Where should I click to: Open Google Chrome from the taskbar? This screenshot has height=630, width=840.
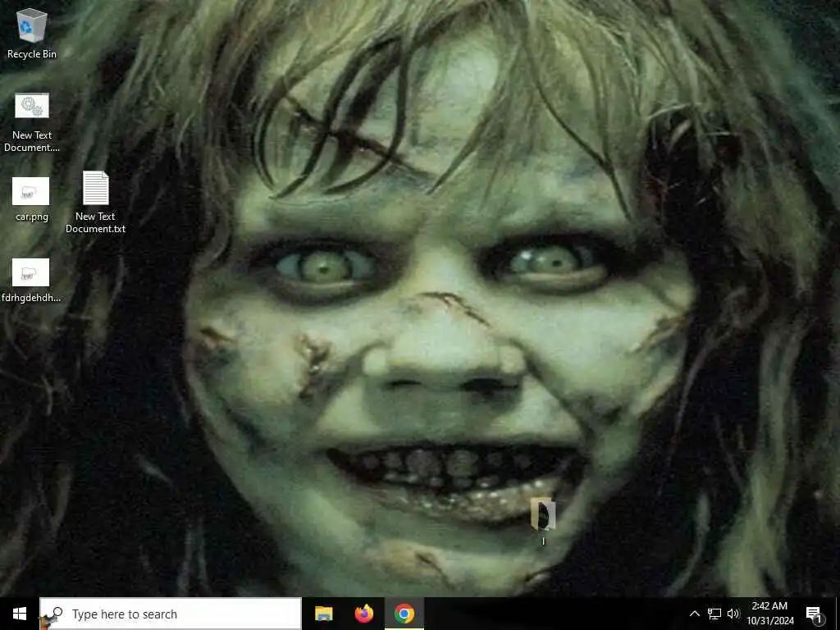[x=404, y=614]
